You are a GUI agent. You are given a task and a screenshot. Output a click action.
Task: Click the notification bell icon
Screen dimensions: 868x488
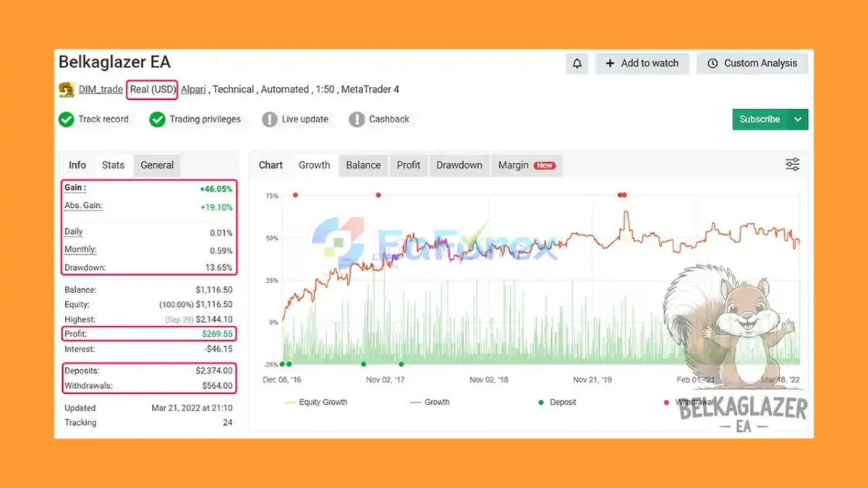pyautogui.click(x=577, y=63)
